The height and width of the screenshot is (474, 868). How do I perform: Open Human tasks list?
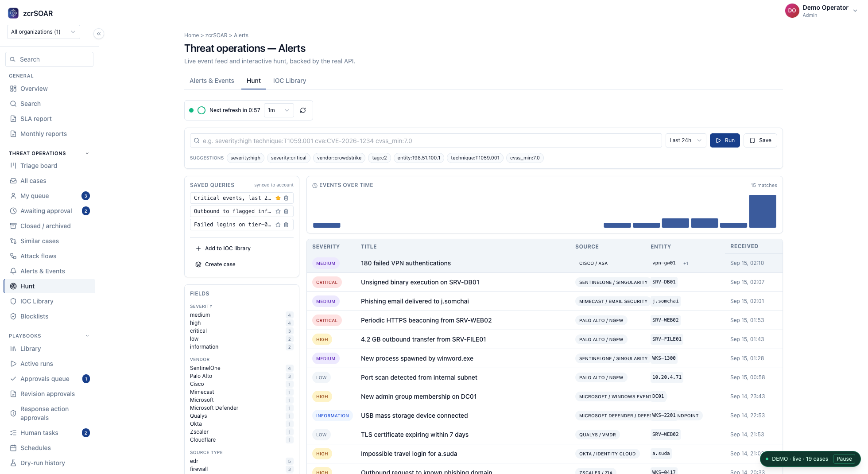tap(49, 433)
